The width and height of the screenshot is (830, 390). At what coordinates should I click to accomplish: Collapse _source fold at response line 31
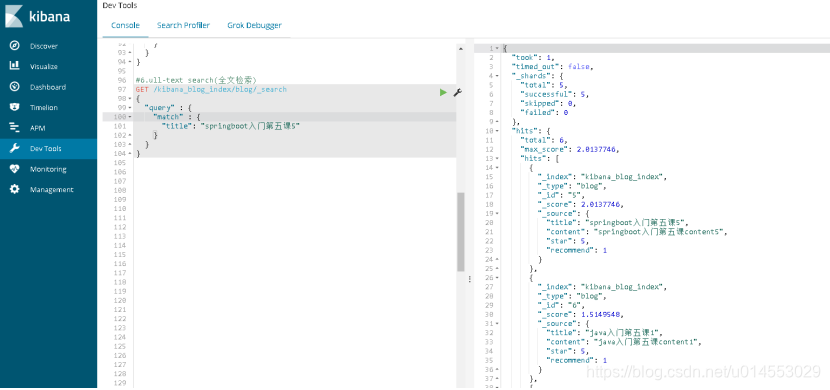pos(497,323)
